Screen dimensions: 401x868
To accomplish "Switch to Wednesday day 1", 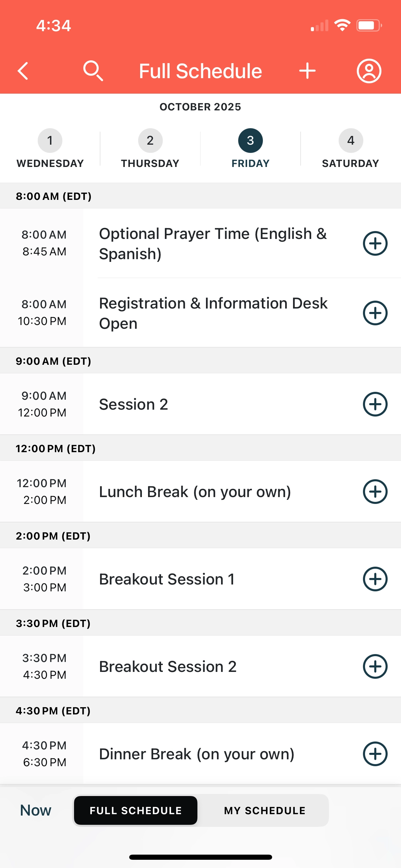I will [50, 148].
